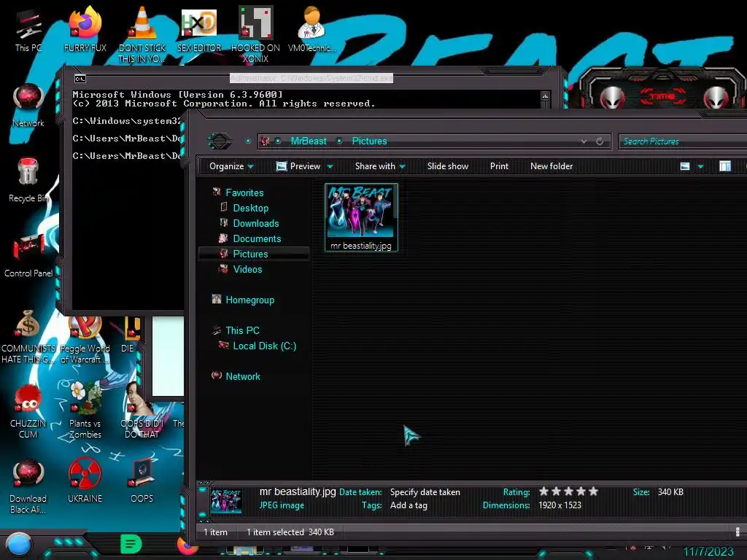Select Documents in the navigation pane

pos(257,238)
